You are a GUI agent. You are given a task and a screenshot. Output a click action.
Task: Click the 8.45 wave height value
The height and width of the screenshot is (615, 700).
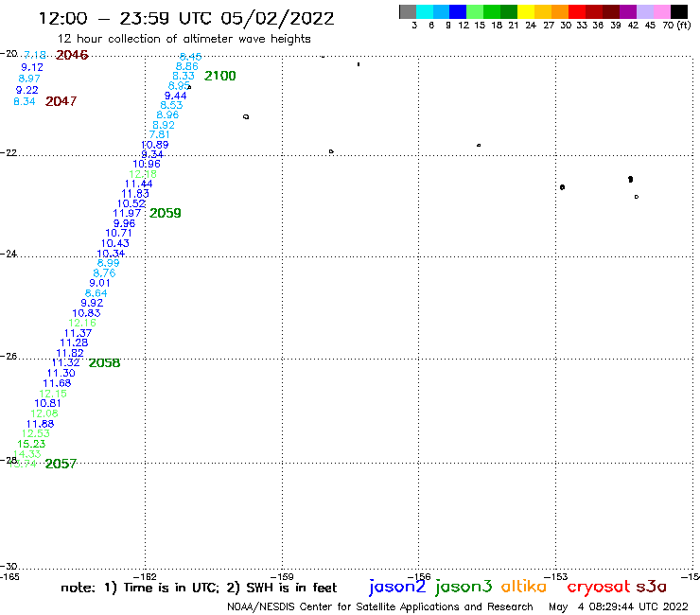tap(190, 57)
